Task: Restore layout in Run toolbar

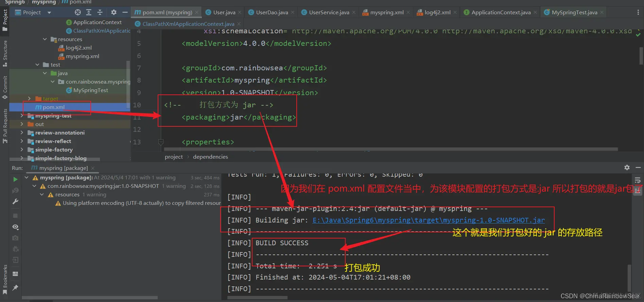Action: pos(15,274)
